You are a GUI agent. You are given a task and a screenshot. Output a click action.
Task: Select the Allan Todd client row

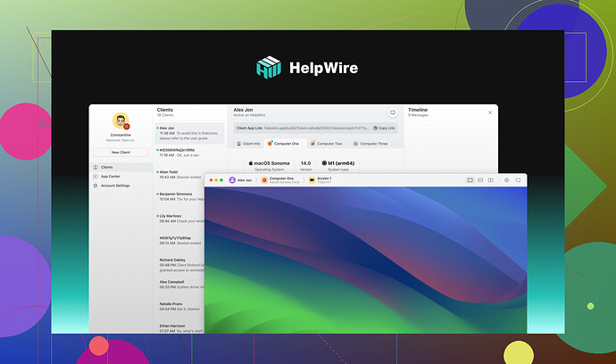click(179, 175)
